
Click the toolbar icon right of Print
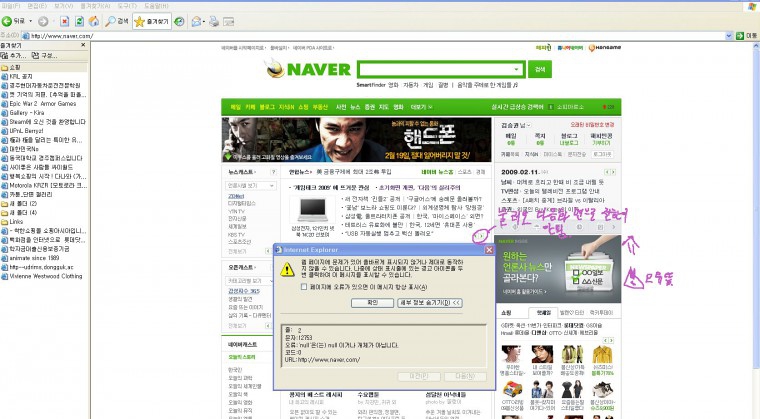click(x=228, y=21)
